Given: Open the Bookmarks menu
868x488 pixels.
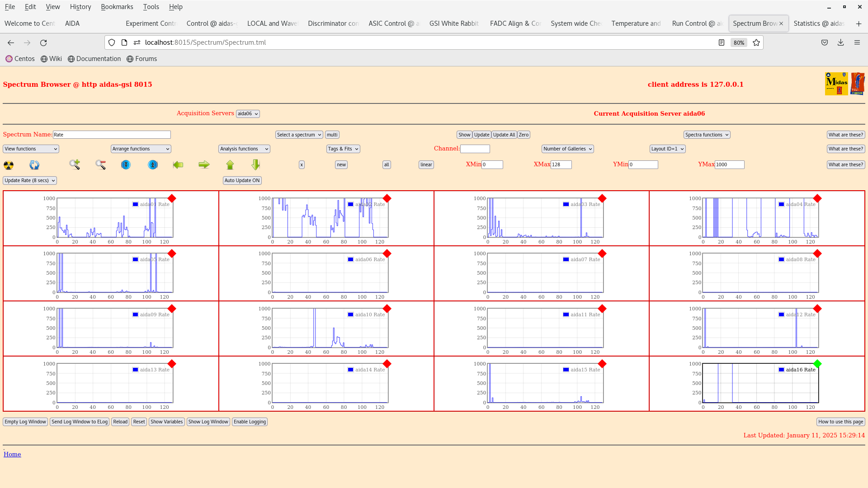Looking at the screenshot, I should click(117, 7).
